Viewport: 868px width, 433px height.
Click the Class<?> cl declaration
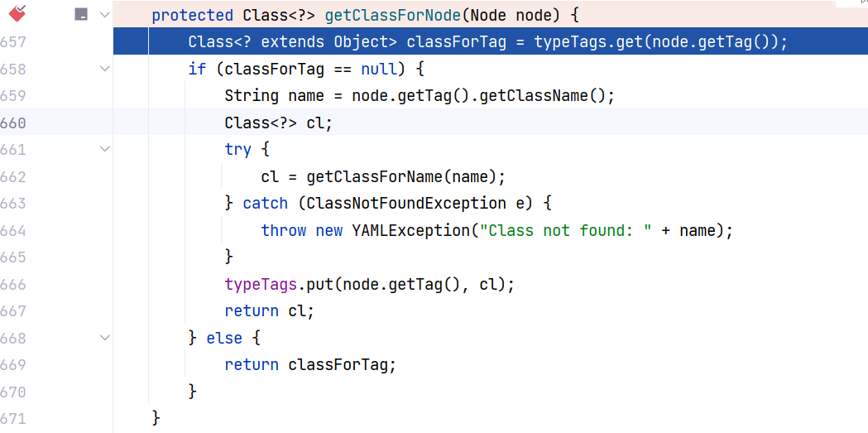click(x=278, y=123)
